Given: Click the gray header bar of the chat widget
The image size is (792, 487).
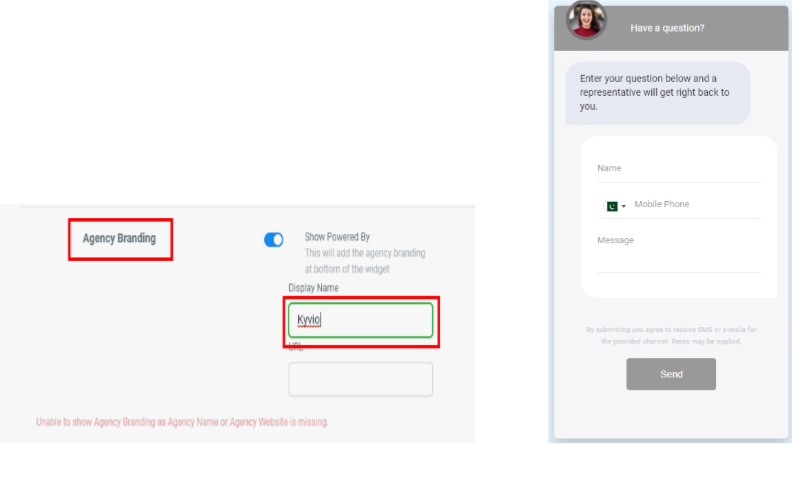Looking at the screenshot, I should click(740, 28).
